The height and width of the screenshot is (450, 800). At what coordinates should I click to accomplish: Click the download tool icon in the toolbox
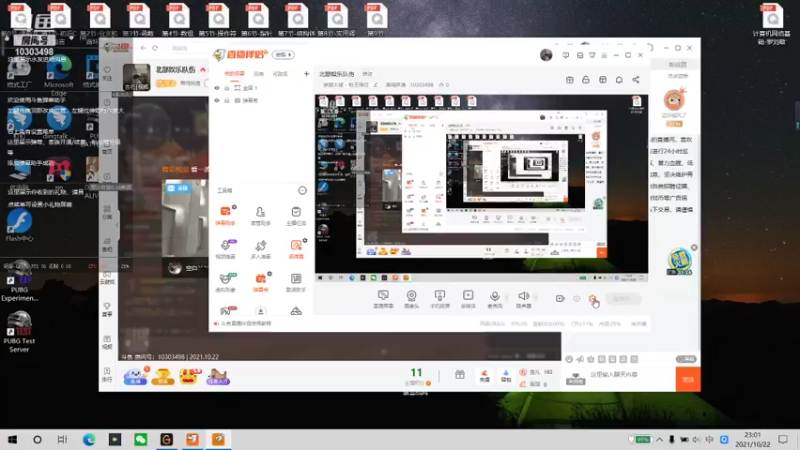(260, 311)
